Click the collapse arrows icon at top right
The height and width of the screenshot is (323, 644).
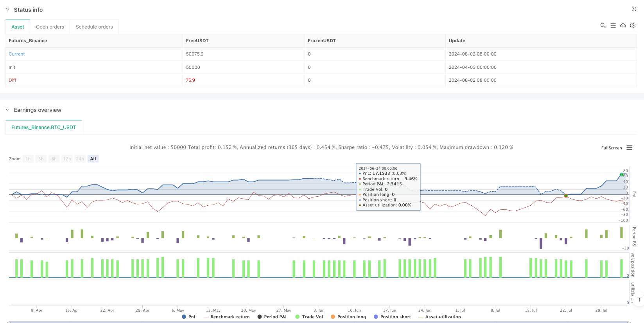tap(634, 9)
